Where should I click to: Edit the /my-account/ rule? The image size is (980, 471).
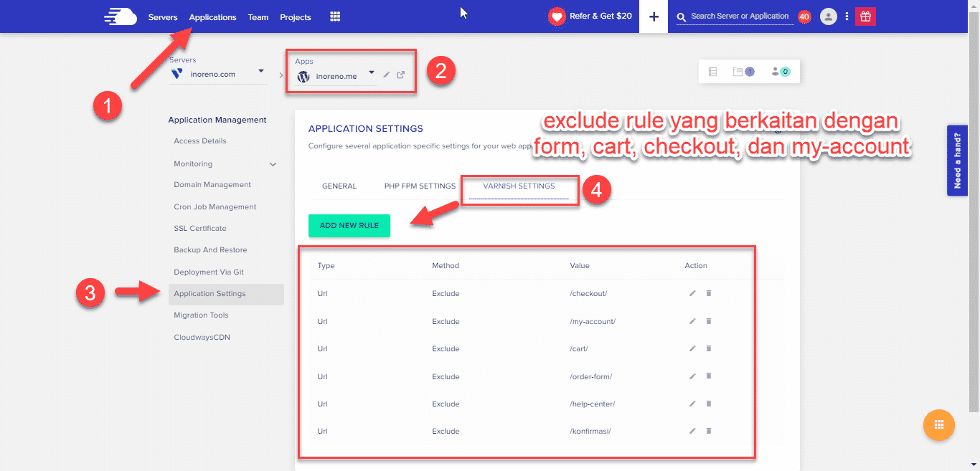692,321
